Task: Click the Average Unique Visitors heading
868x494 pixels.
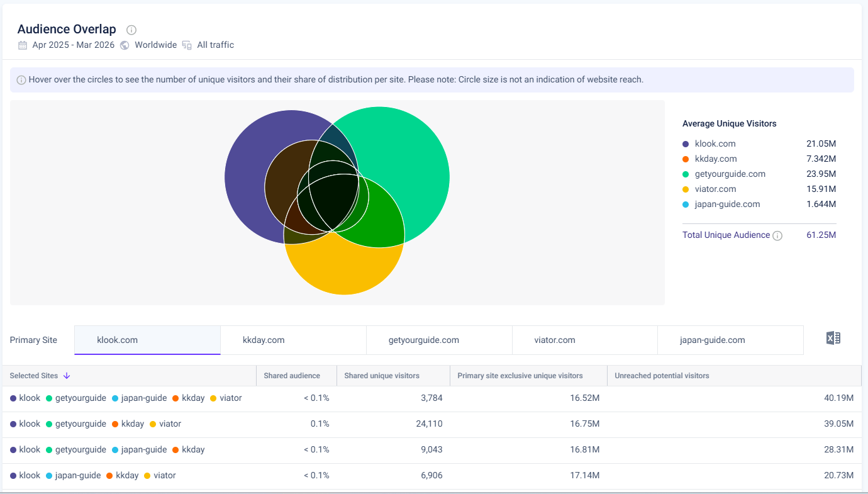Action: tap(730, 124)
